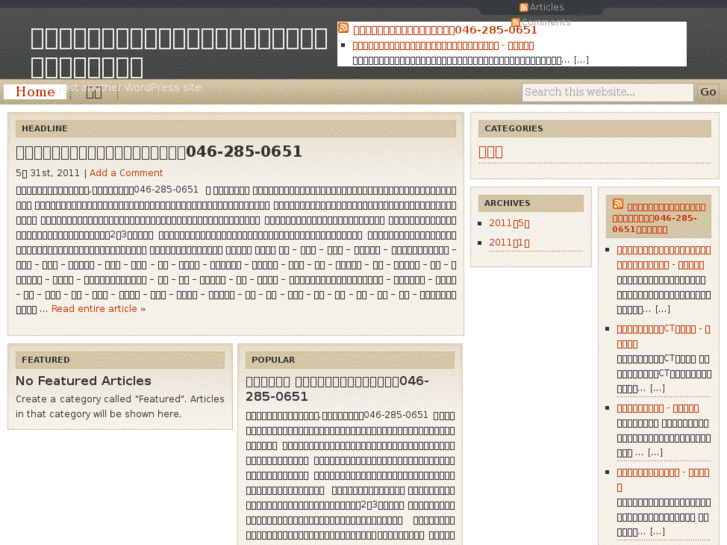This screenshot has height=545, width=727.
Task: Open the Comments feed link
Action: 546,22
